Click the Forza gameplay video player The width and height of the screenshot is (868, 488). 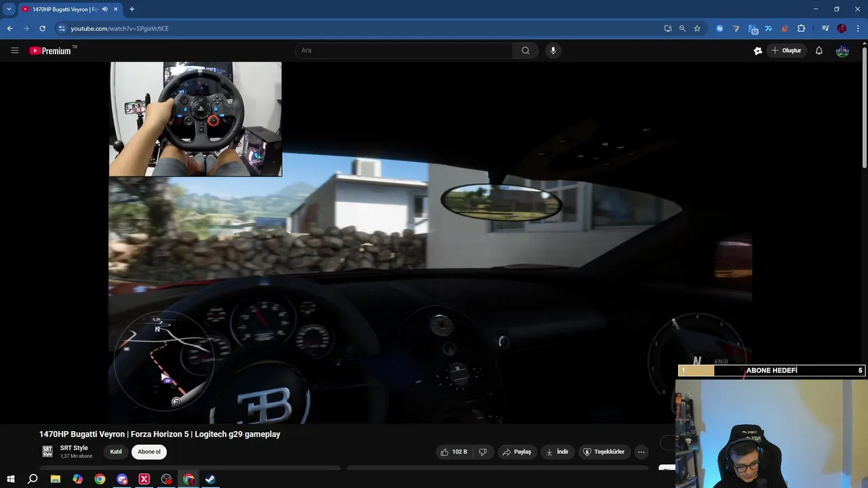pos(430,243)
